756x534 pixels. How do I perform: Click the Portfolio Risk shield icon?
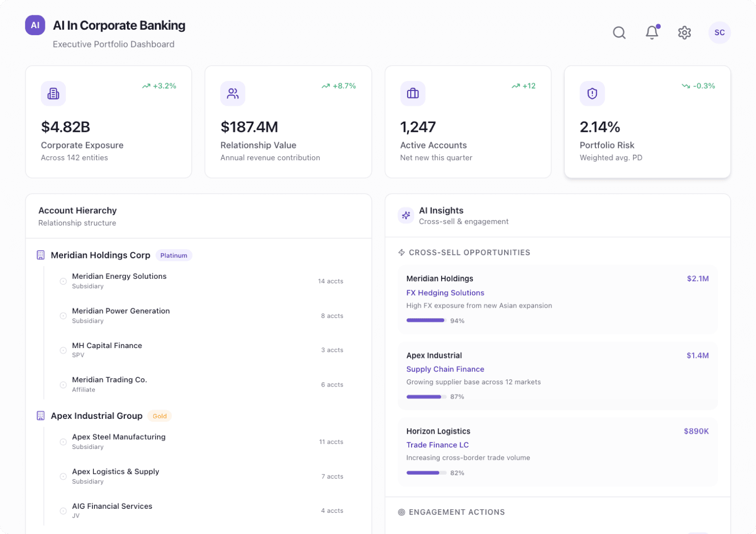click(592, 93)
